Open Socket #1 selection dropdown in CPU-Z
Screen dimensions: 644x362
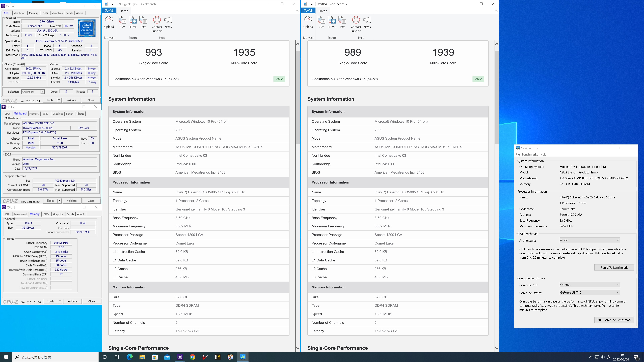pyautogui.click(x=33, y=92)
